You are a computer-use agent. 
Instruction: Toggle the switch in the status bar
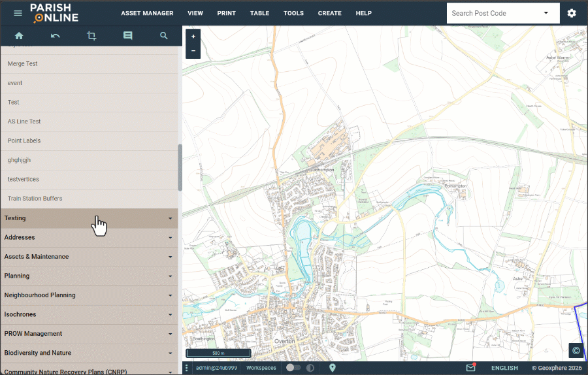tap(293, 368)
